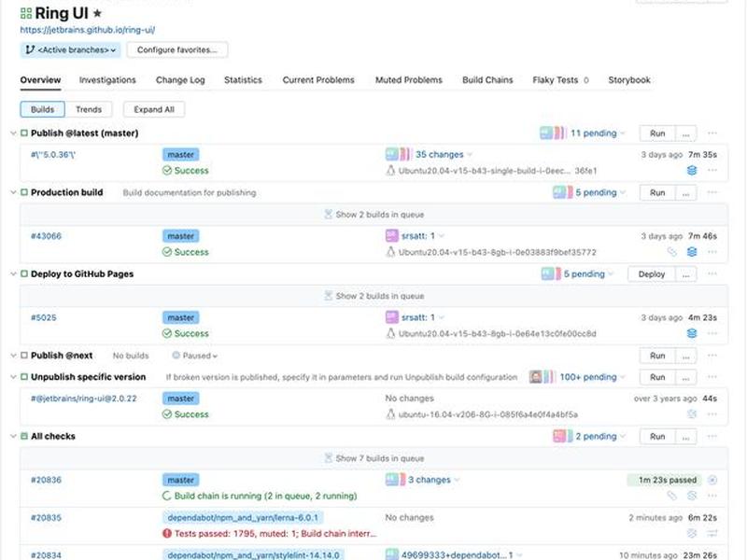
Task: Open the Active branches dropdown
Action: click(71, 49)
